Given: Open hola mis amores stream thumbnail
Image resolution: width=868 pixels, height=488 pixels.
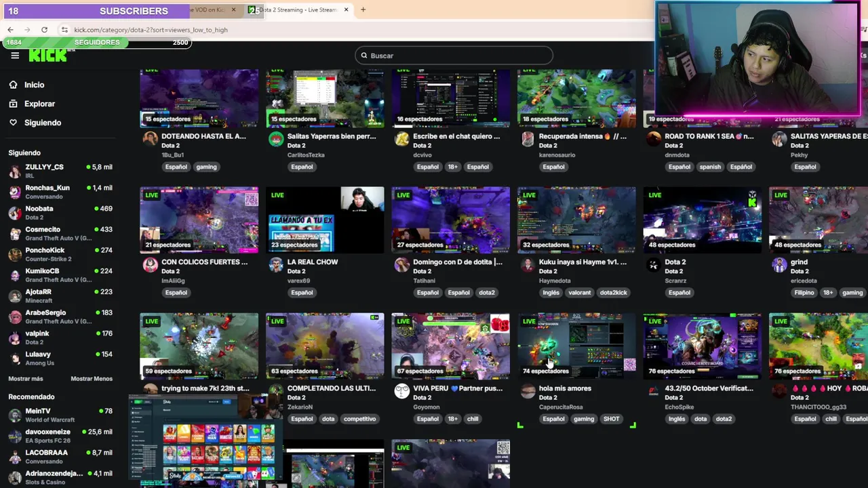Looking at the screenshot, I should point(576,346).
